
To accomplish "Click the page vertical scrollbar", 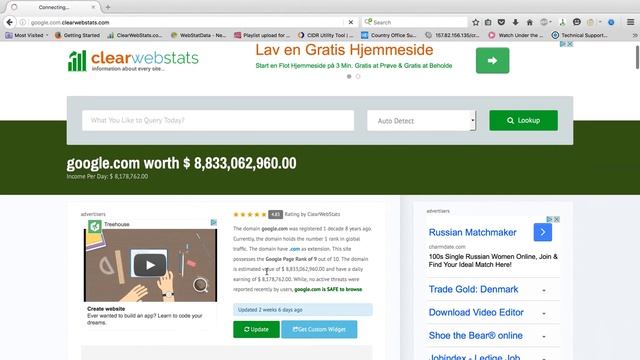I will [x=637, y=58].
